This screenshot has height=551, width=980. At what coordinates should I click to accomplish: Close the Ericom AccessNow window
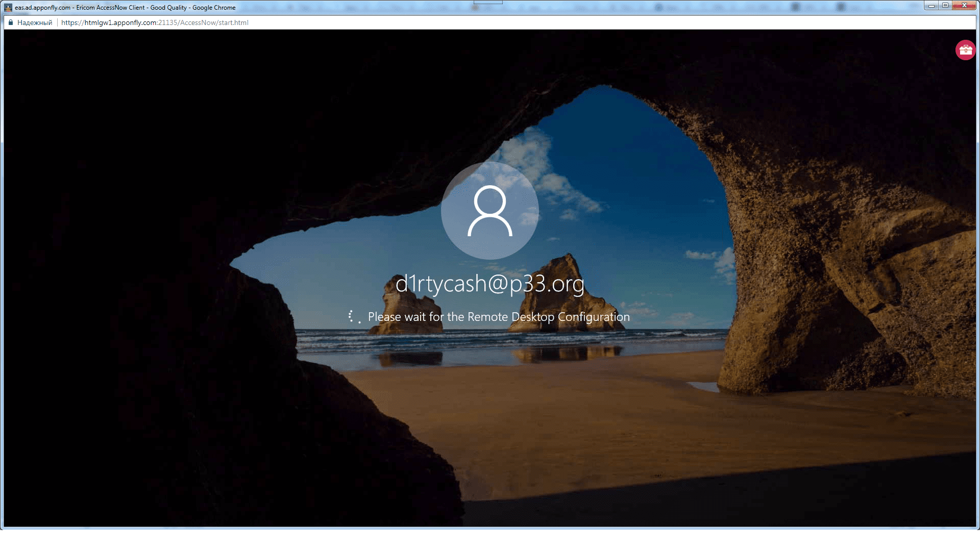click(x=964, y=6)
